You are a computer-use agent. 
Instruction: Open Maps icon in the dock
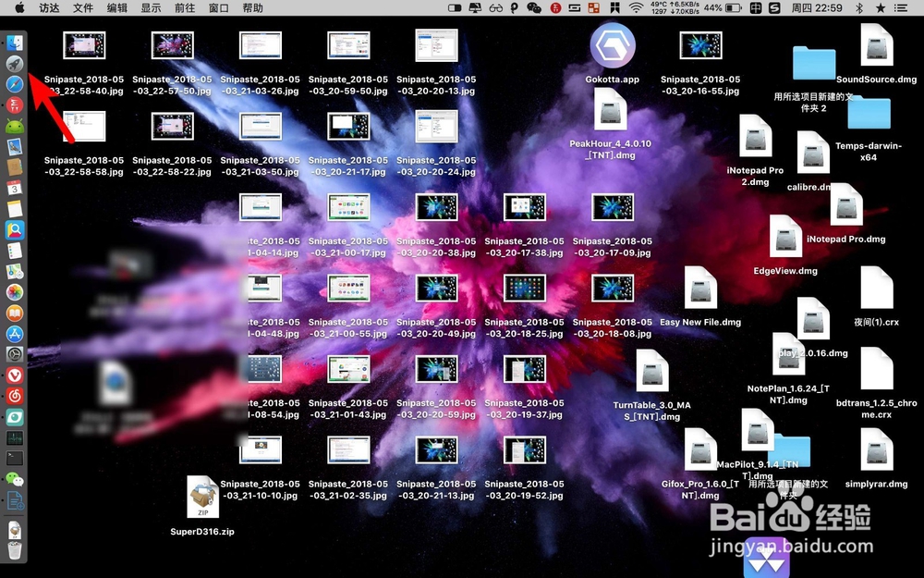coord(15,271)
